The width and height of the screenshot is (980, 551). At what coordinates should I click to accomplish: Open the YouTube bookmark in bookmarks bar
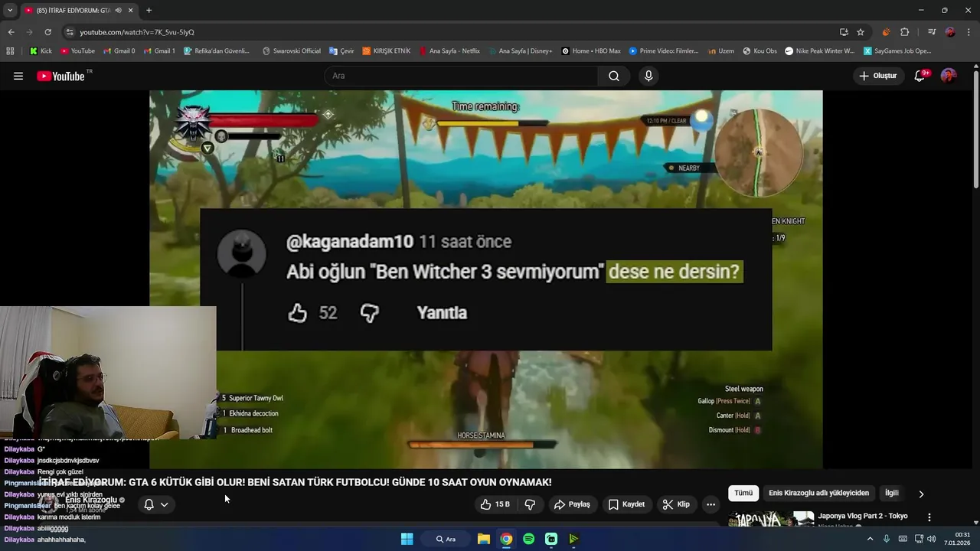[x=77, y=51]
